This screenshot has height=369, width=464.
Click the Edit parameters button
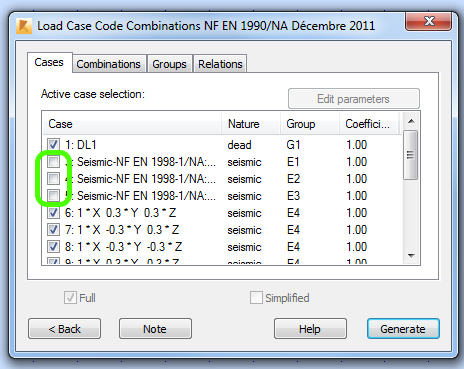[x=354, y=99]
